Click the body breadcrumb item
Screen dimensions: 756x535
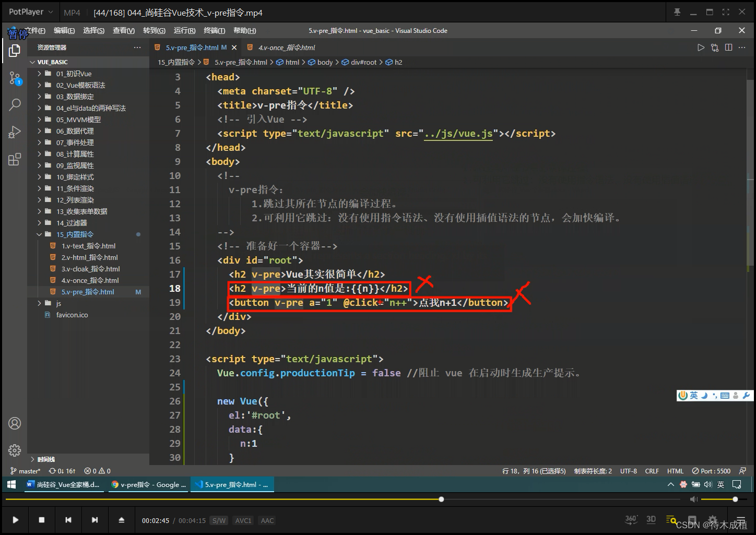320,62
